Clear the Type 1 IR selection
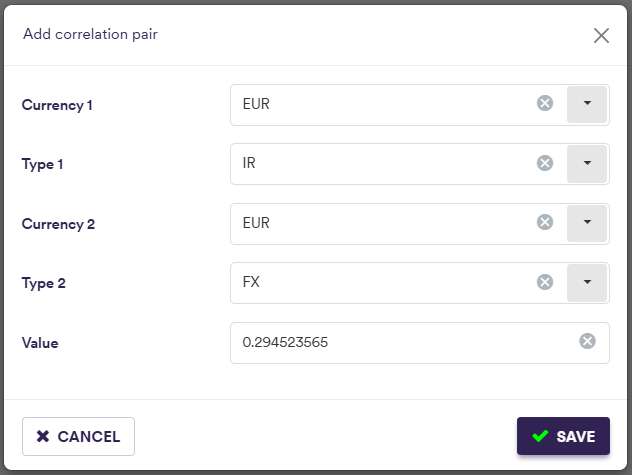632x475 pixels. pos(545,163)
